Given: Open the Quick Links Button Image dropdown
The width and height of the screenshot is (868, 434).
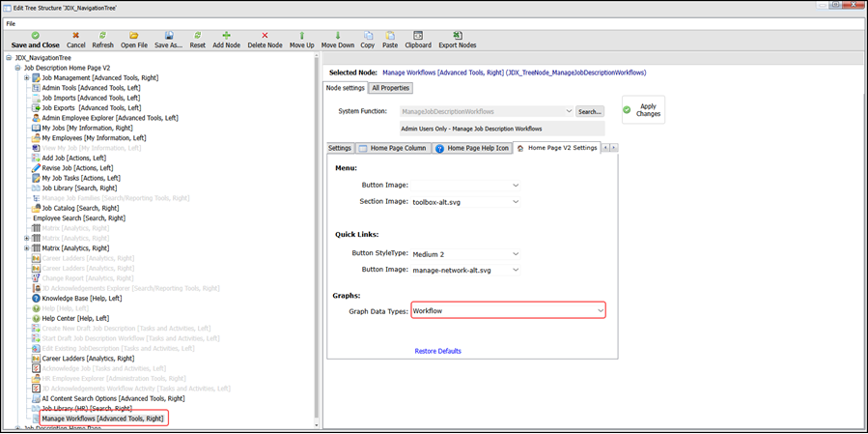Looking at the screenshot, I should coord(516,270).
